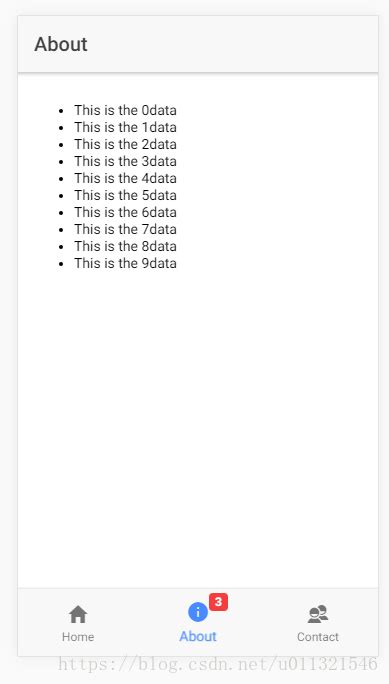The image size is (389, 684).
Task: Choose the "This is the 2data" entry
Action: [x=125, y=144]
